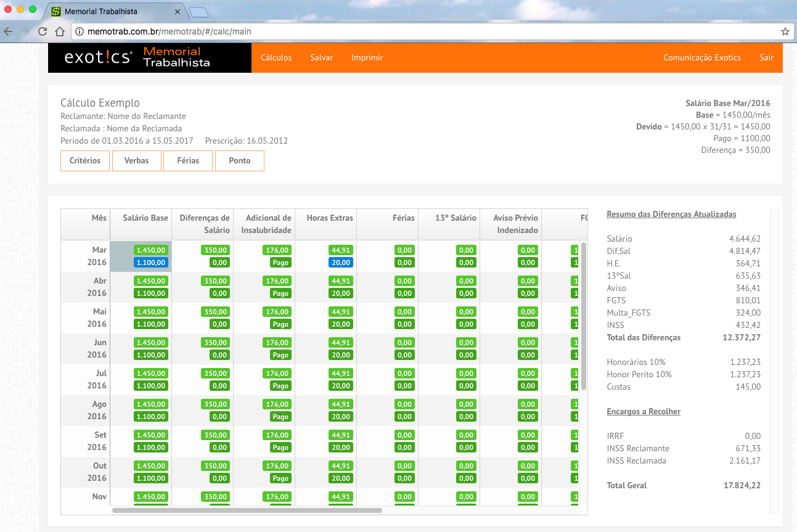The height and width of the screenshot is (532, 797).
Task: Click the table's horizontal scrollbar
Action: 247,510
